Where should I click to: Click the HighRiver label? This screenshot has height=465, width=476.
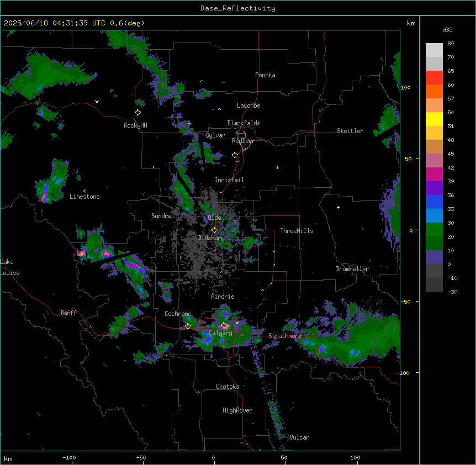click(237, 410)
